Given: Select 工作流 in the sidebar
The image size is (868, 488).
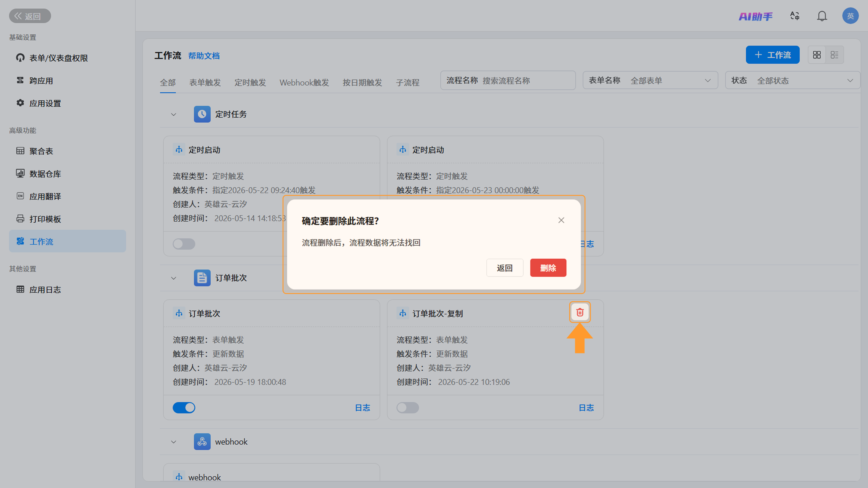Looking at the screenshot, I should pyautogui.click(x=67, y=241).
